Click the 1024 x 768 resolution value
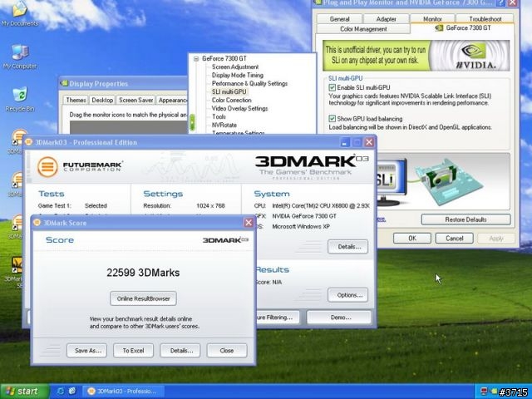 [x=210, y=205]
